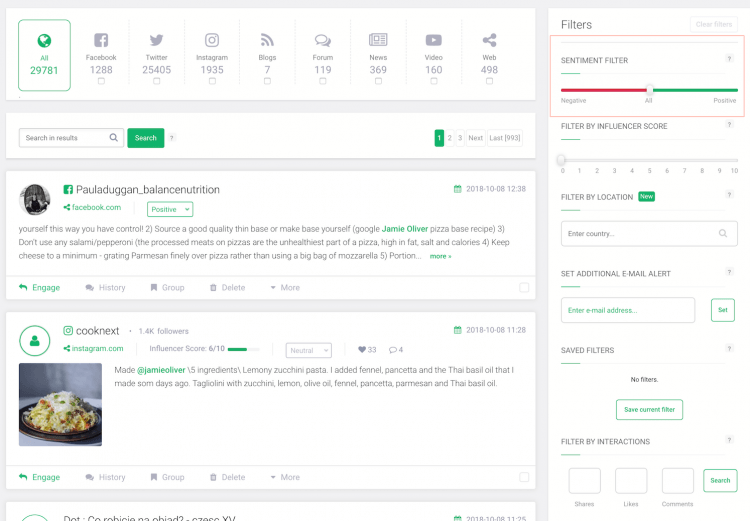Open the zucchini pasta photo thumbnail
This screenshot has height=521, width=750.
[60, 404]
